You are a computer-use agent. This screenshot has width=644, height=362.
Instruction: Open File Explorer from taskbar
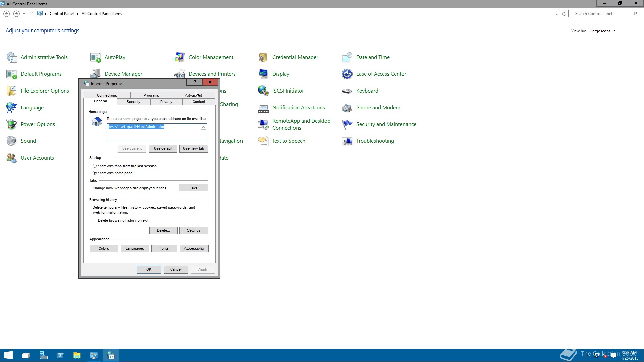pyautogui.click(x=77, y=355)
